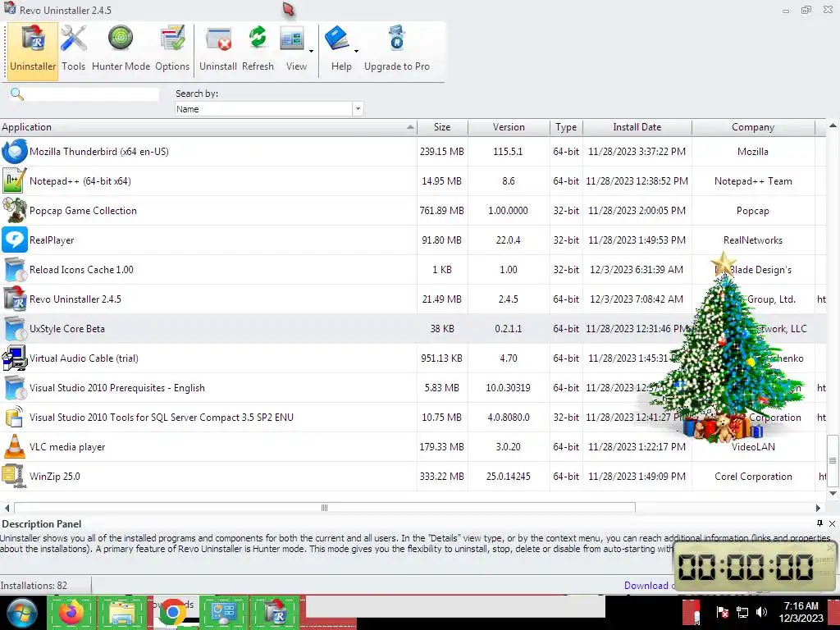Select the WinZip 25.0 icon
This screenshot has height=630, width=840.
(x=15, y=477)
